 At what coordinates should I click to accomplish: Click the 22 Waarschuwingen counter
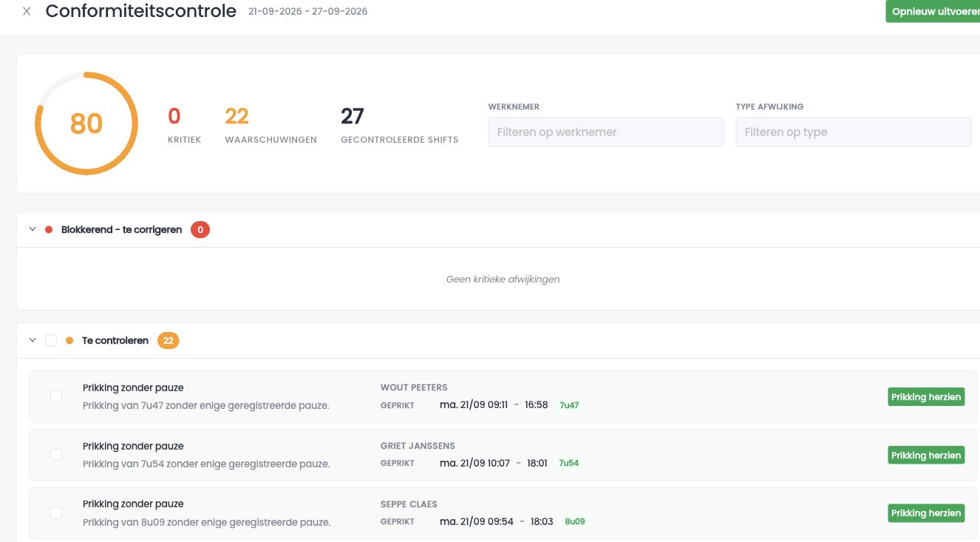point(270,125)
